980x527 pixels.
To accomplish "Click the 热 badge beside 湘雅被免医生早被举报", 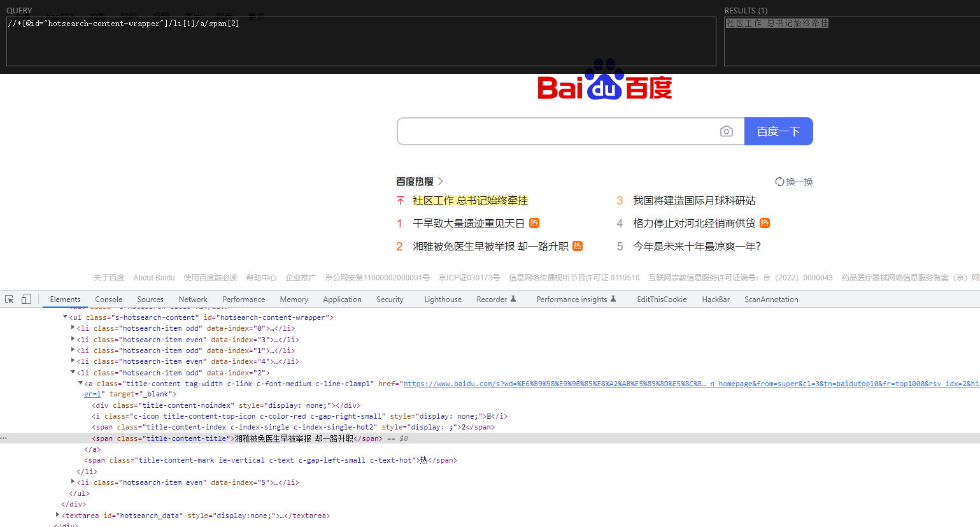I will point(578,246).
